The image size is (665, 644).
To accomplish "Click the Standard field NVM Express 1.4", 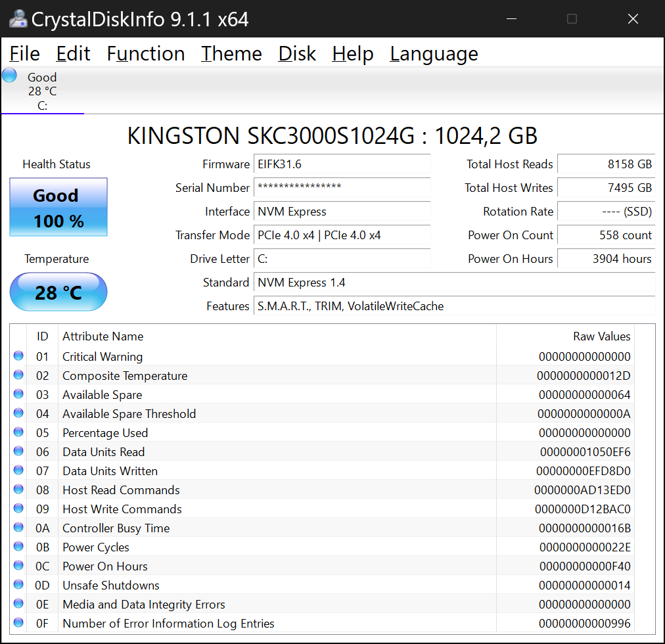I will tap(454, 283).
